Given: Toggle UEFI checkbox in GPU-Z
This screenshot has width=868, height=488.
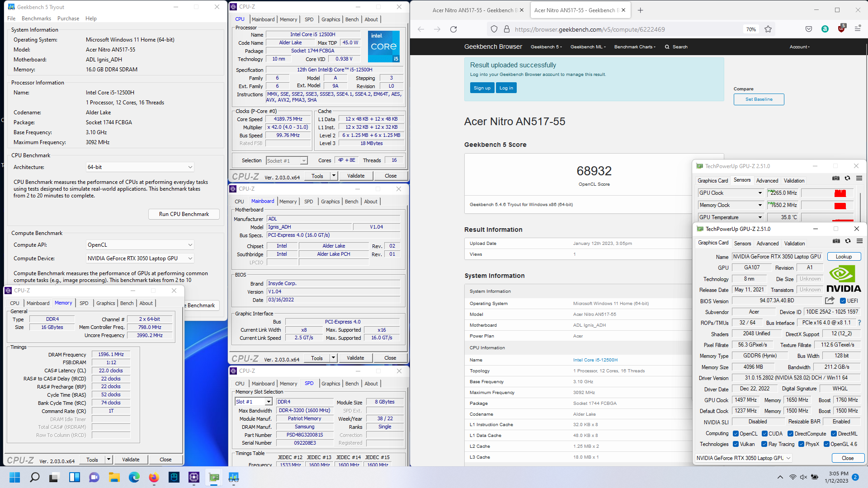Looking at the screenshot, I should point(843,301).
